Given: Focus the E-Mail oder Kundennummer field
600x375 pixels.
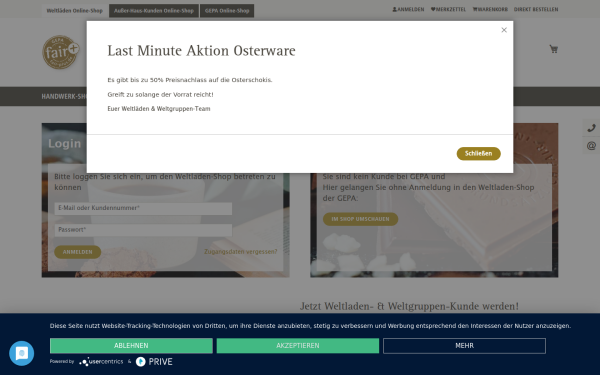Looking at the screenshot, I should [x=143, y=208].
